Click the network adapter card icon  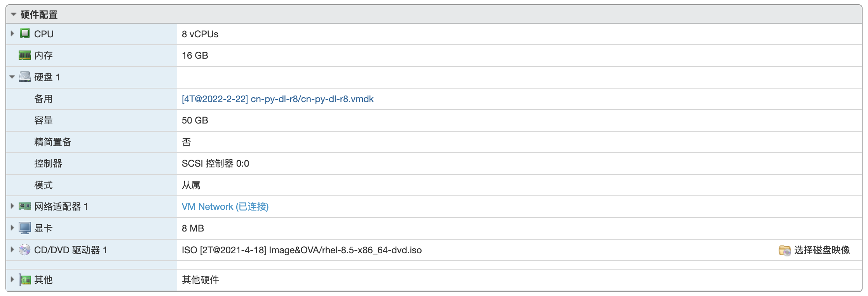click(x=25, y=206)
